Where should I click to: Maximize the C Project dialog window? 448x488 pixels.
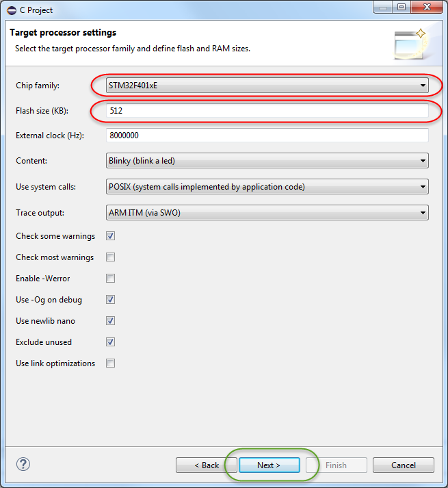(x=401, y=7)
